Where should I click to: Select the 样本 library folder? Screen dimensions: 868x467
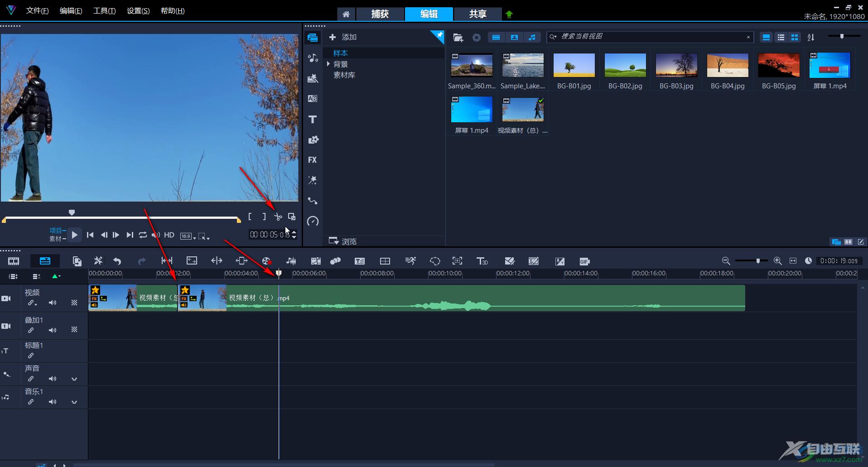341,53
